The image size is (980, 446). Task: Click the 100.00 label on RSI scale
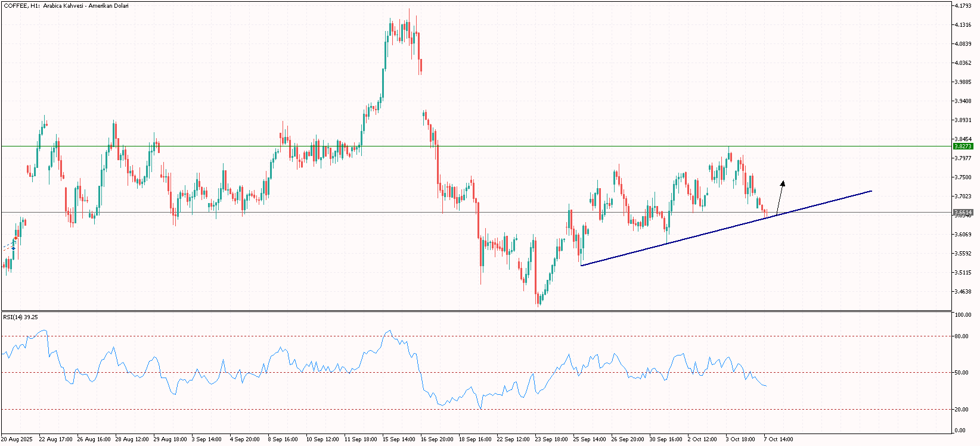click(x=963, y=315)
